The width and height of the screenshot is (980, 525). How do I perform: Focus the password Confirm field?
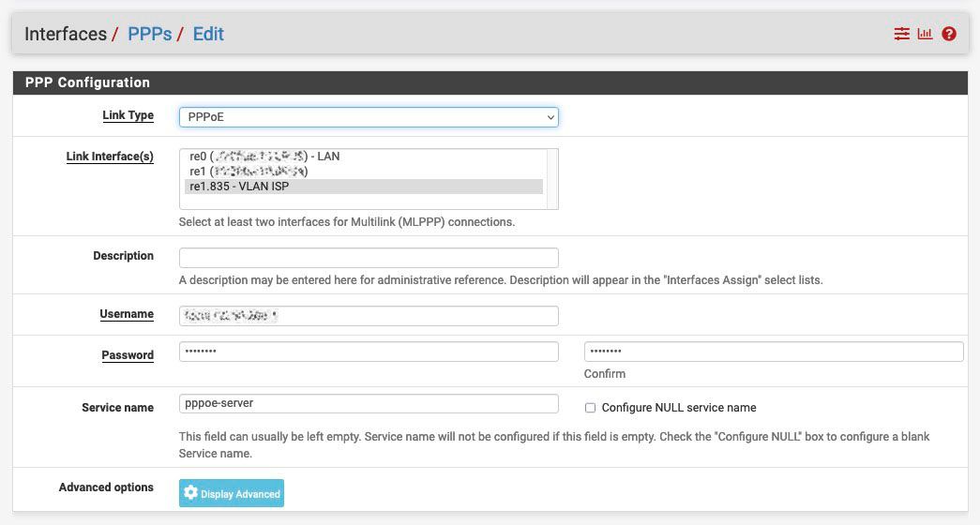point(774,352)
